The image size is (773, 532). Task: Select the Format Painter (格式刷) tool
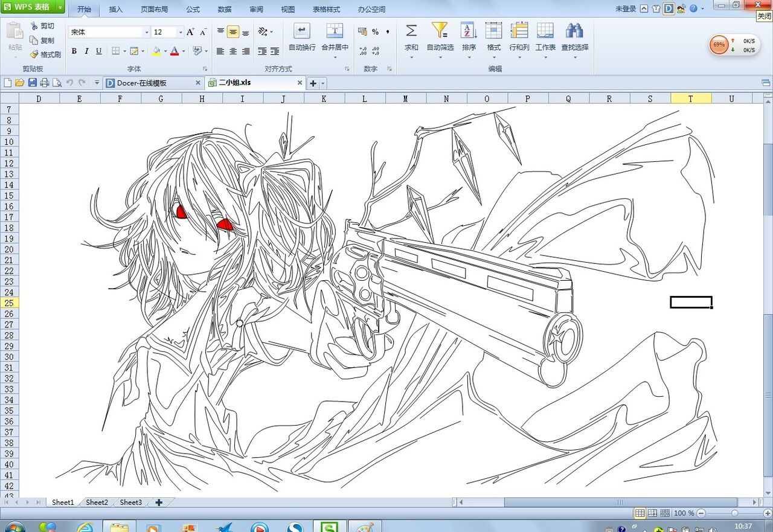[x=45, y=54]
